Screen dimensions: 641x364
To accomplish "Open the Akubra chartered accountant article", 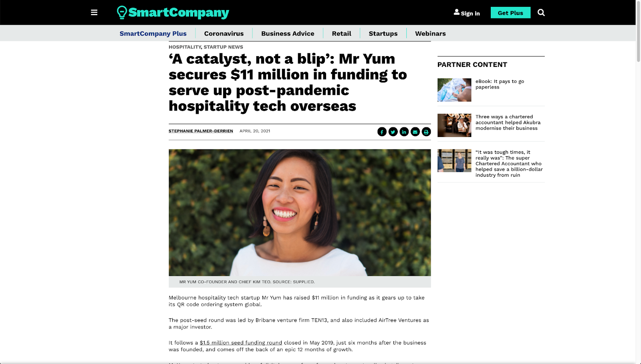I will click(508, 123).
